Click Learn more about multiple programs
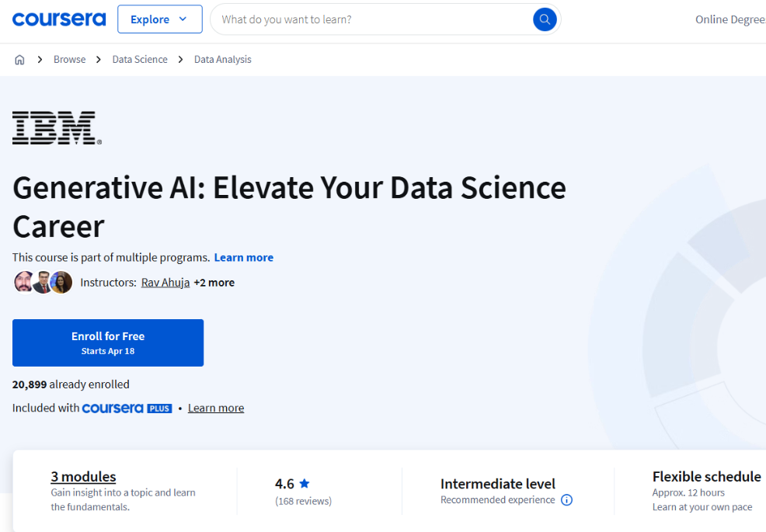Screen dimensions: 766x532 click(x=243, y=257)
